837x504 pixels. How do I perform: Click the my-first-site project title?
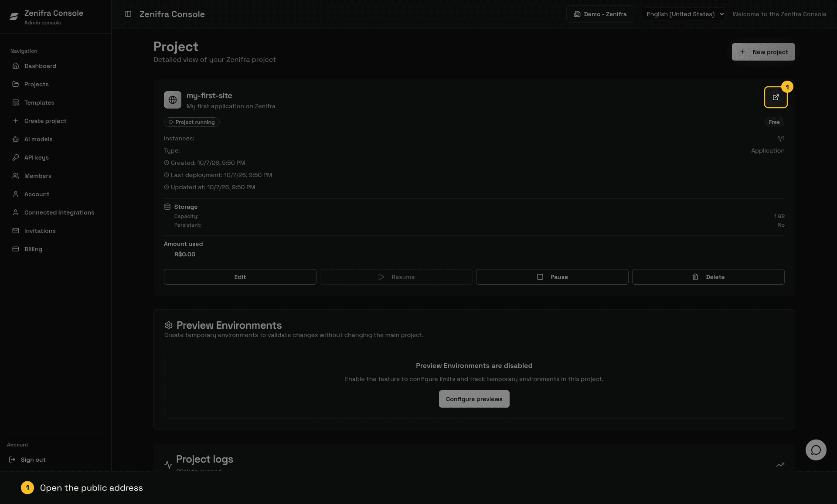[209, 95]
